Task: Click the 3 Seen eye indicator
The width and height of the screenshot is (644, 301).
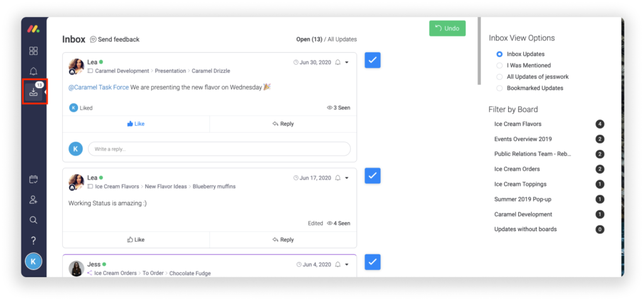Action: [x=338, y=108]
